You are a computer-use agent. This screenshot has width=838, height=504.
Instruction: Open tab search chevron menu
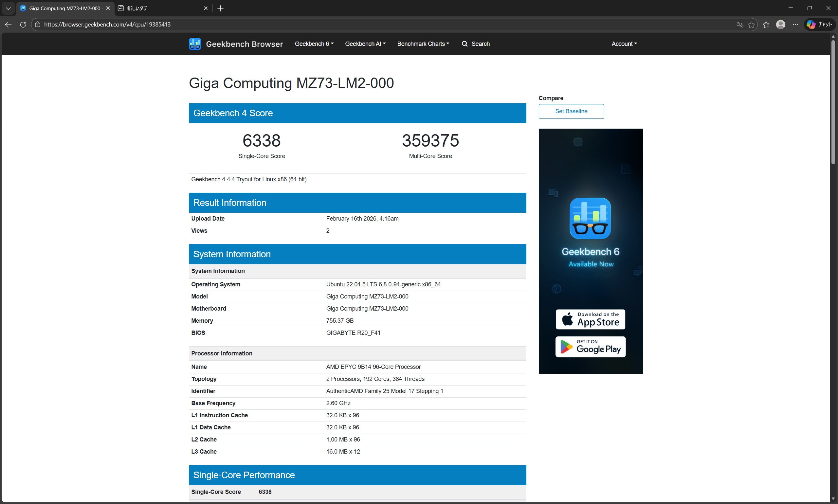pos(8,8)
